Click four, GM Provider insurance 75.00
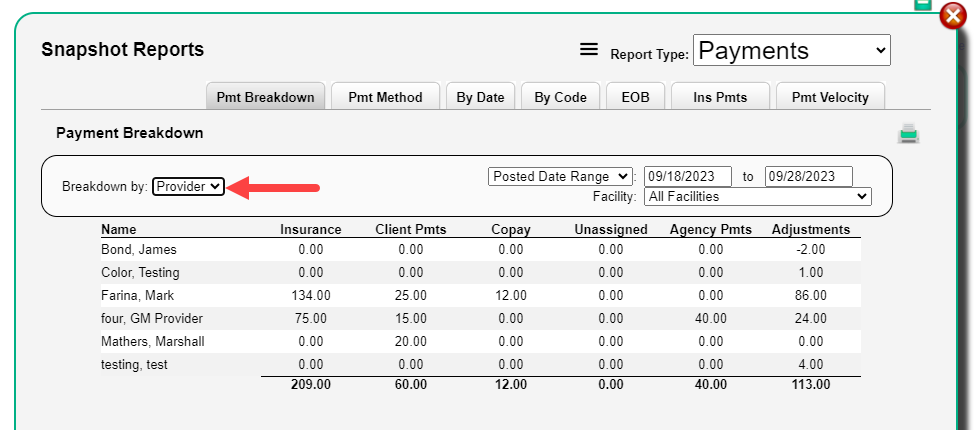The image size is (974, 430). [x=311, y=319]
